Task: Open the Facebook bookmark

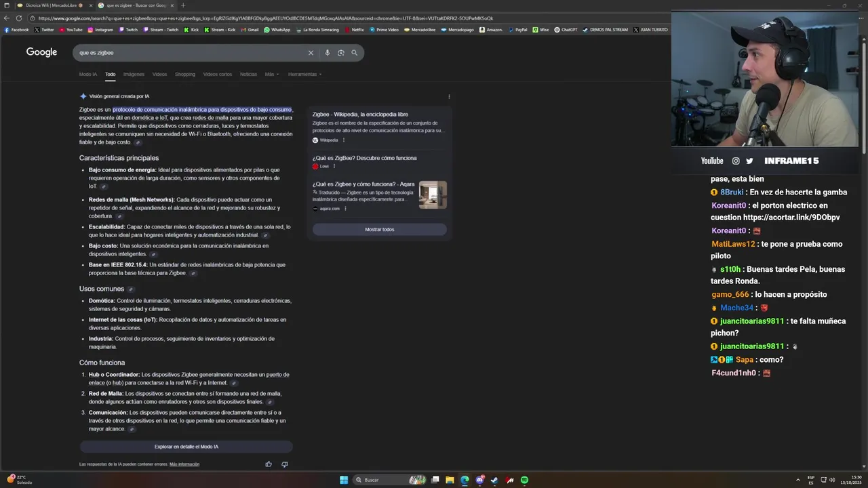Action: 16,30
